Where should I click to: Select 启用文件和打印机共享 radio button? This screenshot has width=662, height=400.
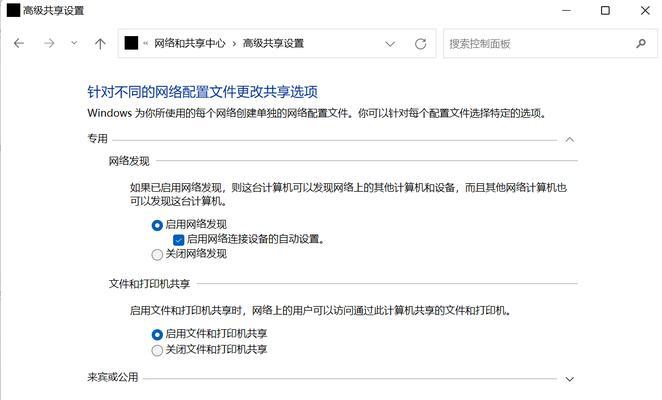157,335
